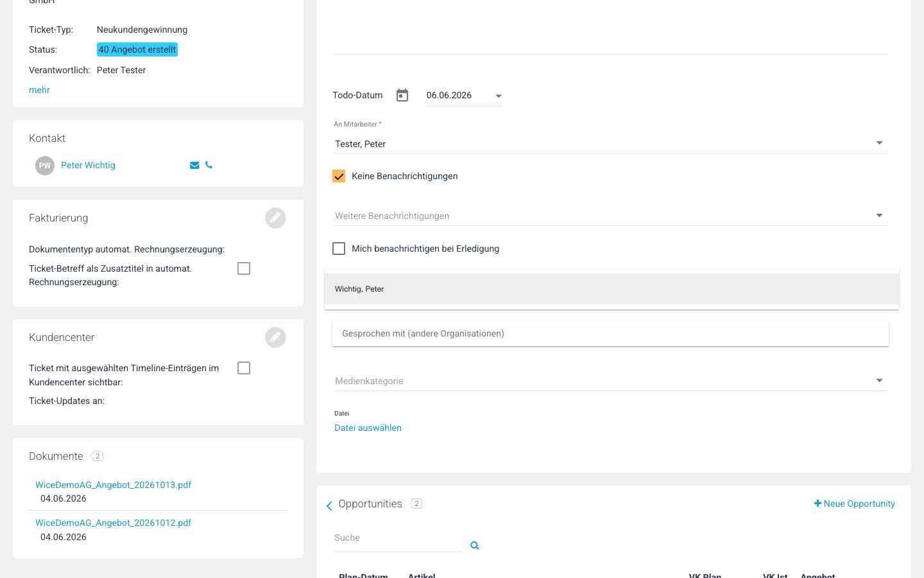Open WiceDemoAG_Angebot_20261012.pdf
The height and width of the screenshot is (578, 924).
pos(114,523)
